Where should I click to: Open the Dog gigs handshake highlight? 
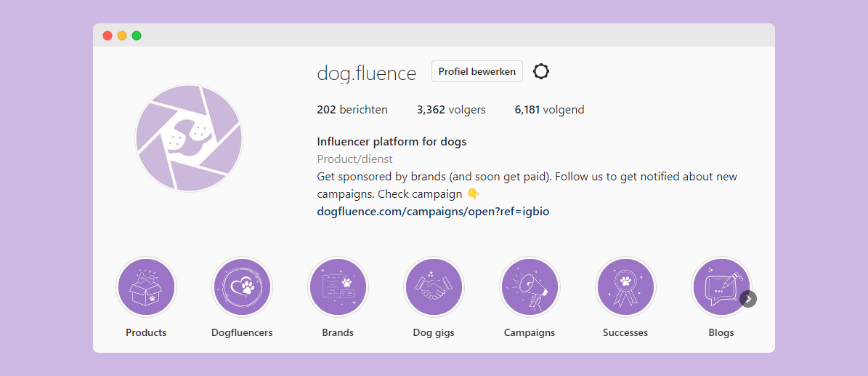[434, 287]
